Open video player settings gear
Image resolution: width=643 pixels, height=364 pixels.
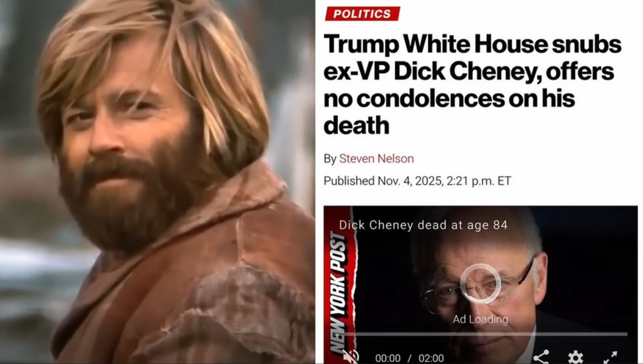coord(576,357)
